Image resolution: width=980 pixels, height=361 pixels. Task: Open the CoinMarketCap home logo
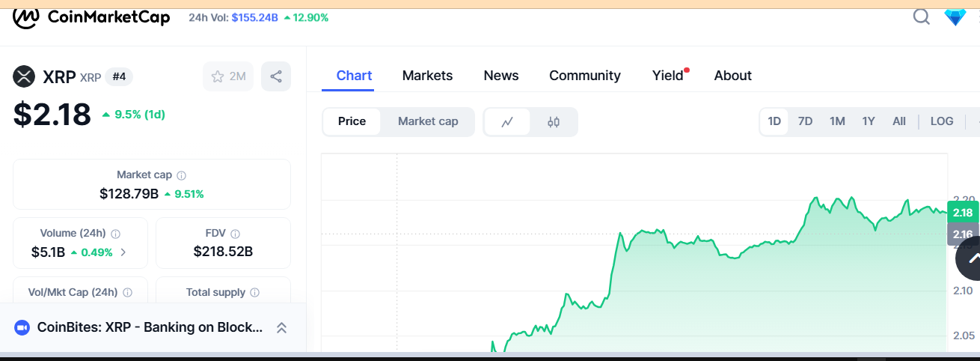[x=91, y=17]
